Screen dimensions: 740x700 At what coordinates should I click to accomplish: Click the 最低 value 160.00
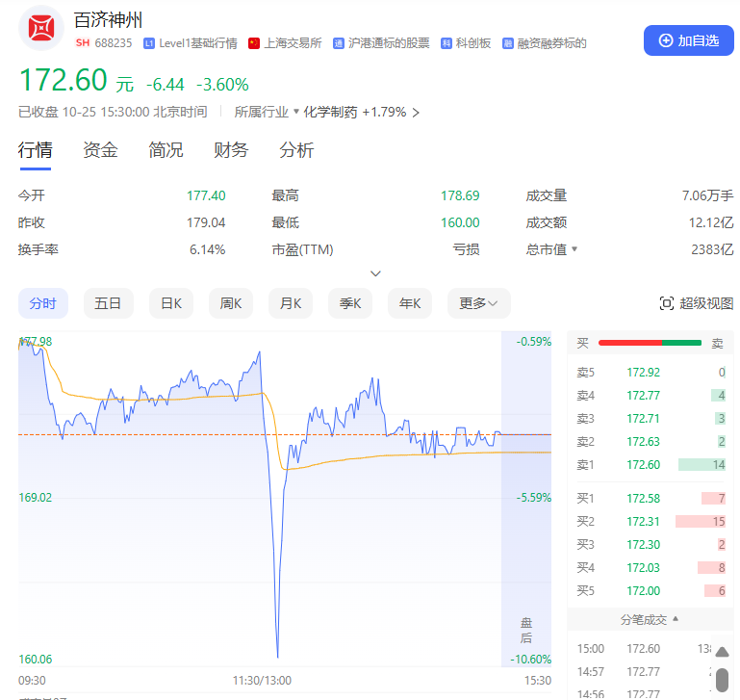coord(460,222)
